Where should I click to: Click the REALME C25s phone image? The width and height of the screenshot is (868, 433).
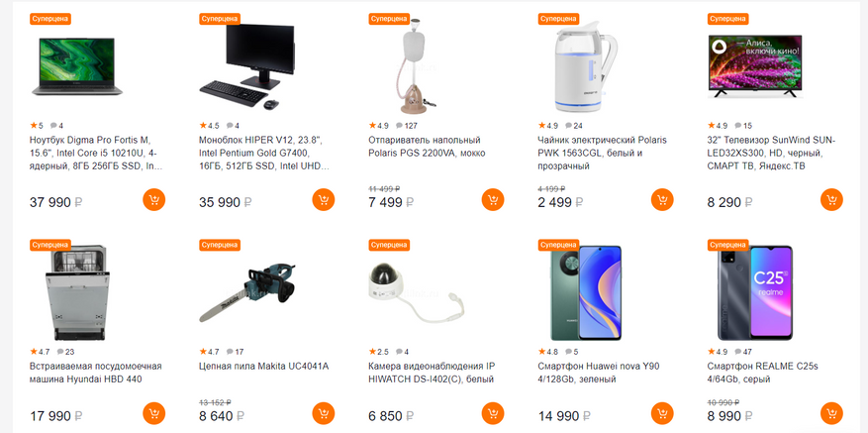(x=755, y=292)
